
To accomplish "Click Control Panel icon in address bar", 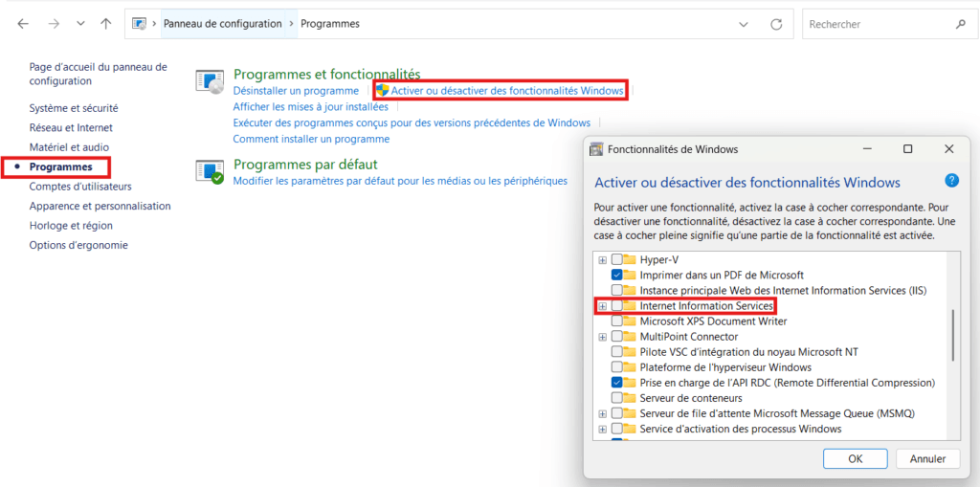I will click(140, 24).
